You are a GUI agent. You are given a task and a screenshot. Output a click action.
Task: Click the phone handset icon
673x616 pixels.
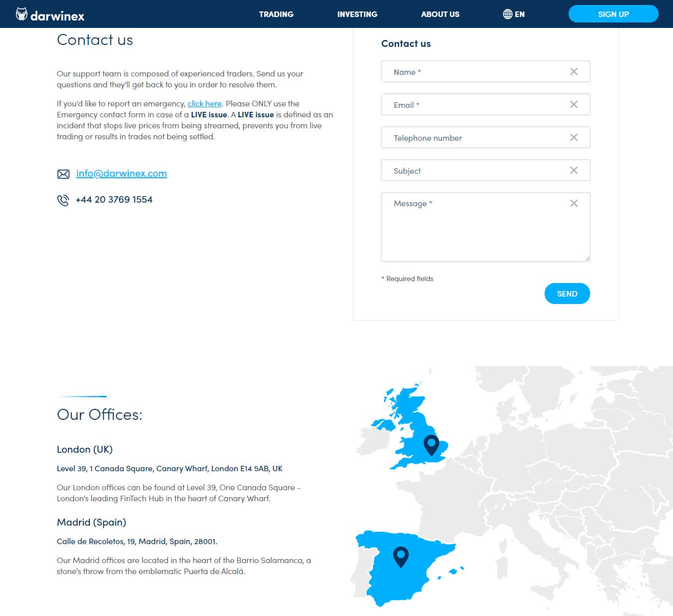[63, 200]
